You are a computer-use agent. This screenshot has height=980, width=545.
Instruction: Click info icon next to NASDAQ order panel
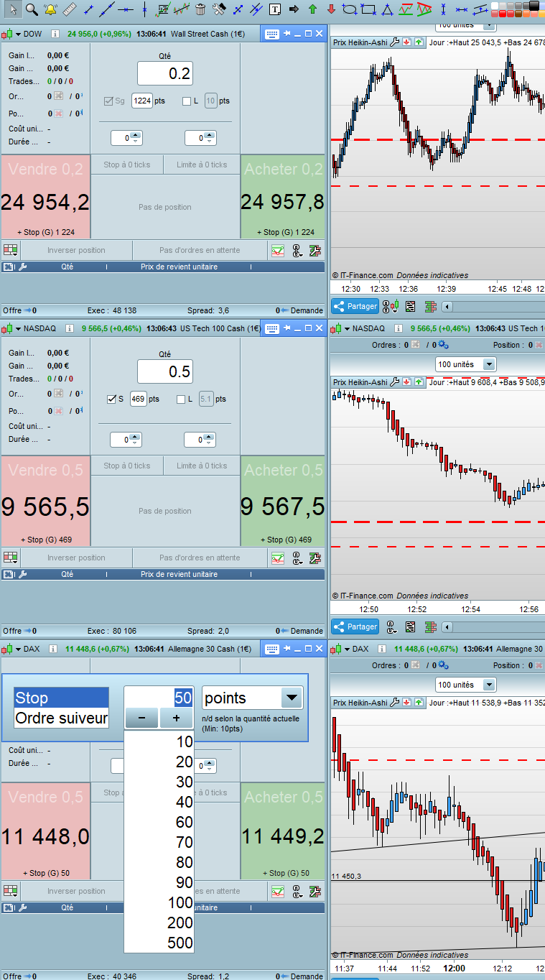coord(69,328)
